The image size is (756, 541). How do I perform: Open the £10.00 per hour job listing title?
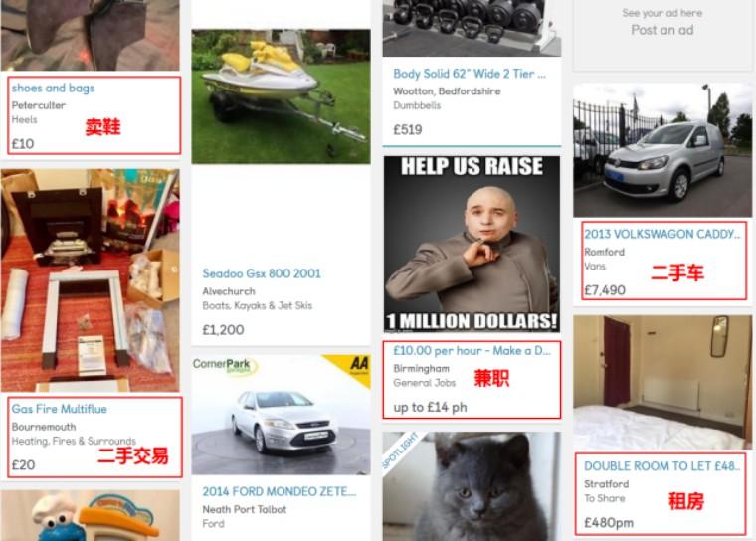click(472, 350)
